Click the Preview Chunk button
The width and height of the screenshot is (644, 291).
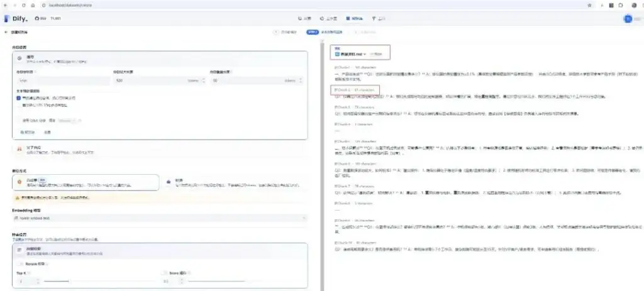tap(28, 132)
